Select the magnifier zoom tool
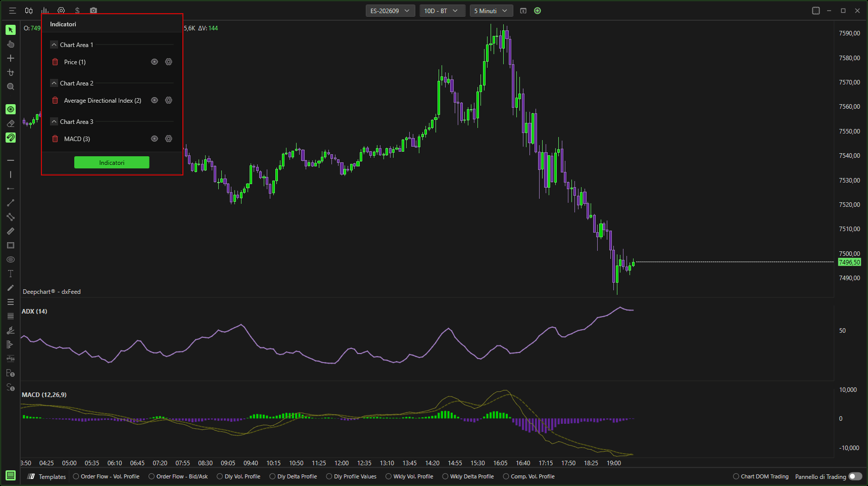This screenshot has width=868, height=486. click(x=11, y=86)
